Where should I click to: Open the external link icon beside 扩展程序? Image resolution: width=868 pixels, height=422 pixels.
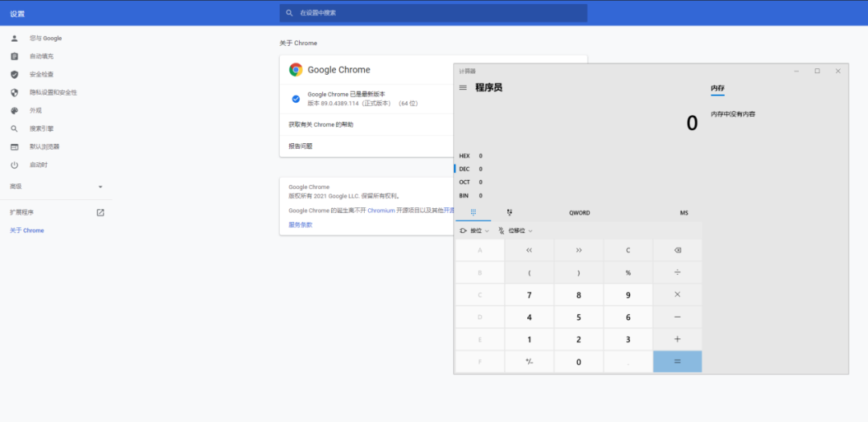[x=100, y=213]
